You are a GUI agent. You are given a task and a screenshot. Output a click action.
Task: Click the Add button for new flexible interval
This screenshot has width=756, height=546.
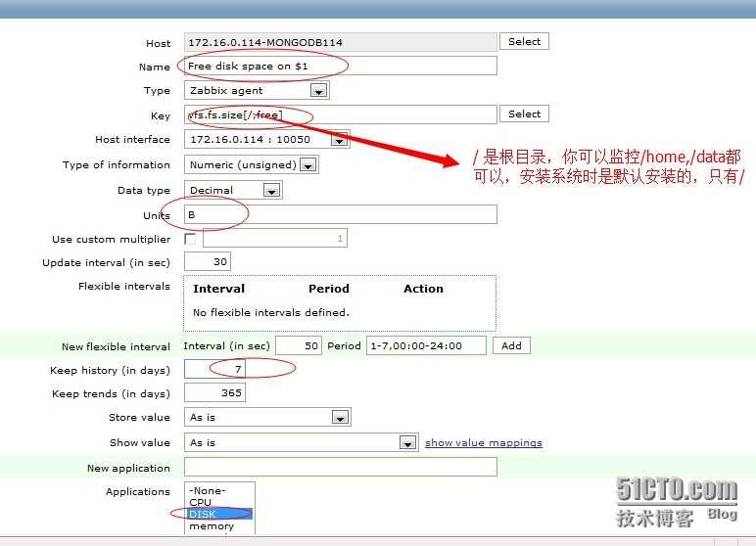(511, 345)
